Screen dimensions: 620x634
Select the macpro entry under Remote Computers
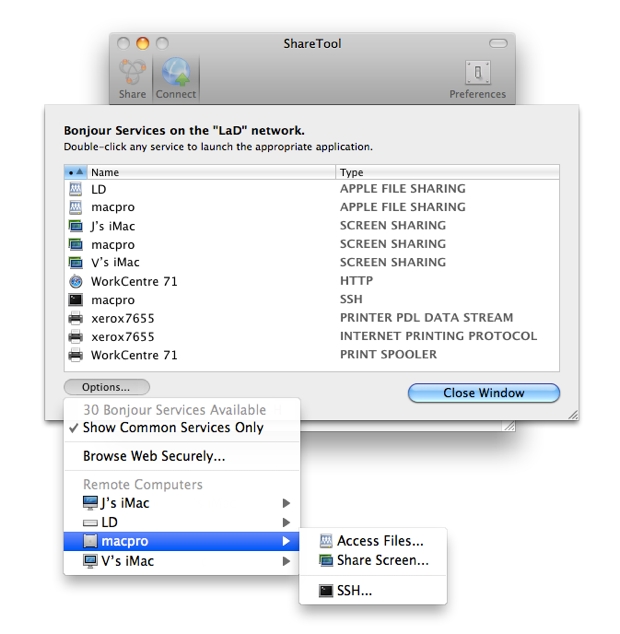(181, 541)
